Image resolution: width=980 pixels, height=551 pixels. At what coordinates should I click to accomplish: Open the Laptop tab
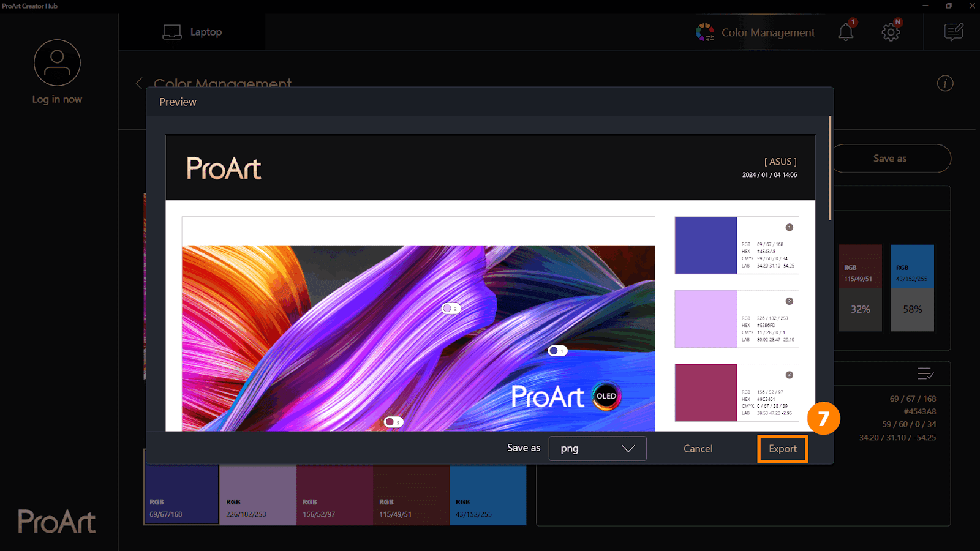(192, 32)
